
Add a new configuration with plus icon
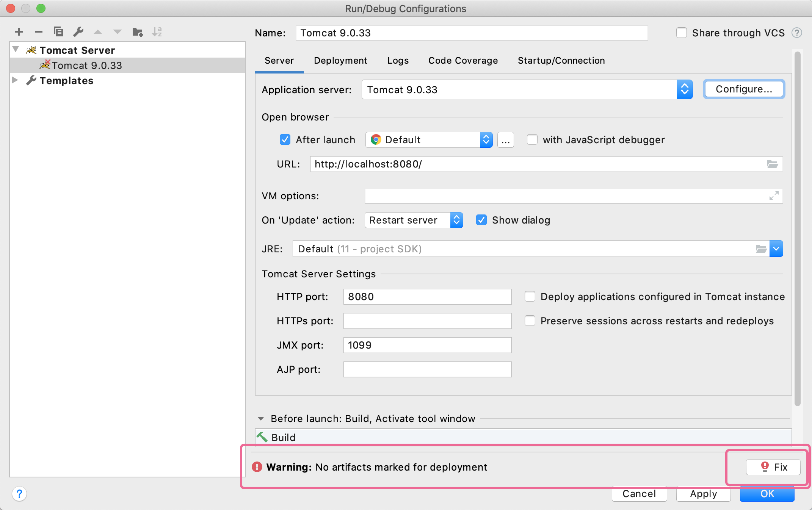point(19,32)
